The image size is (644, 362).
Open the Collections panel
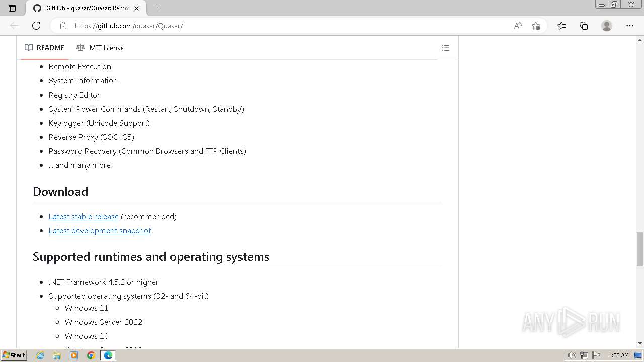tap(584, 26)
